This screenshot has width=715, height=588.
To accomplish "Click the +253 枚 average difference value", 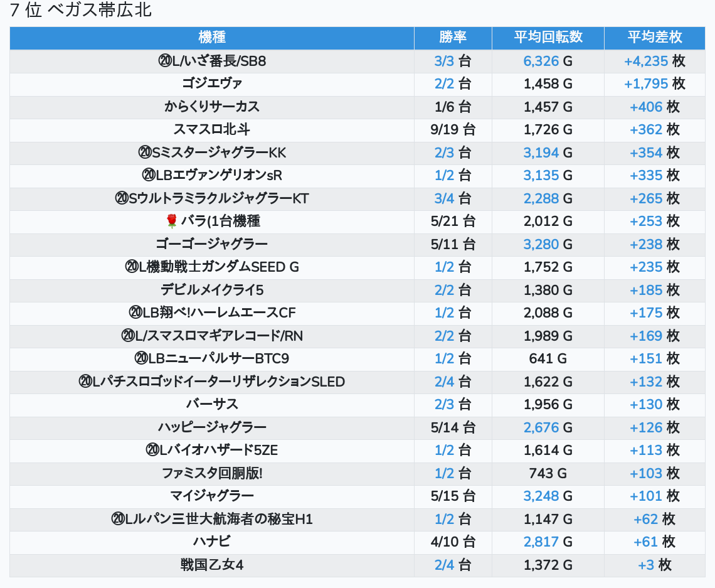I will [x=655, y=222].
